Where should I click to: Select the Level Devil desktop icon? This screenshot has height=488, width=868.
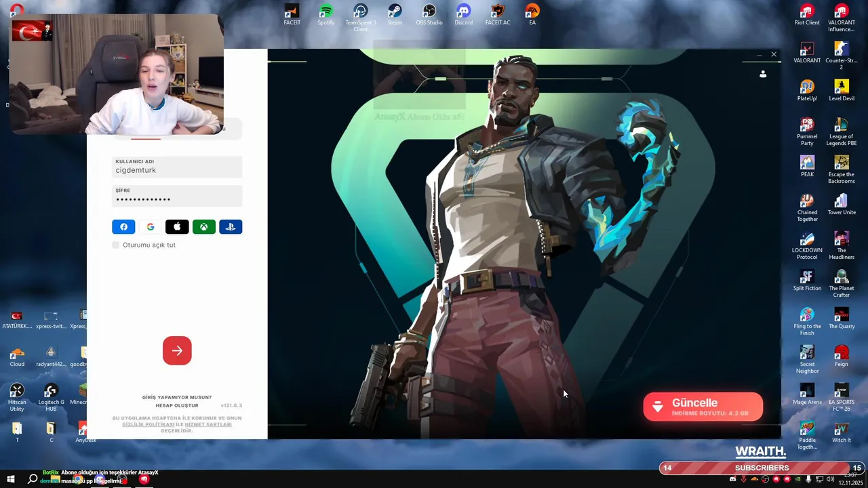(x=842, y=91)
